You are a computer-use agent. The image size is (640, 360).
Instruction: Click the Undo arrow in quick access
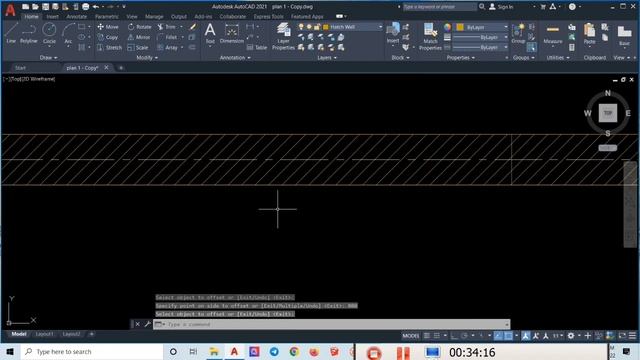click(x=96, y=7)
